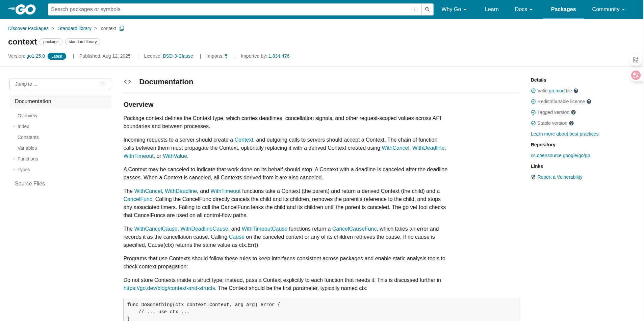This screenshot has height=321, width=644.
Task: Click the help icon beside Redistributable license
Action: click(x=589, y=101)
